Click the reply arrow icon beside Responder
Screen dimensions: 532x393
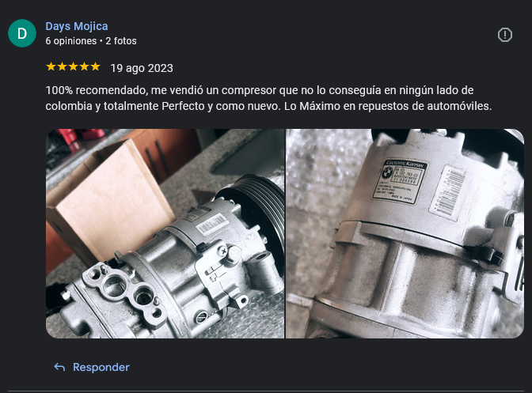pos(59,367)
